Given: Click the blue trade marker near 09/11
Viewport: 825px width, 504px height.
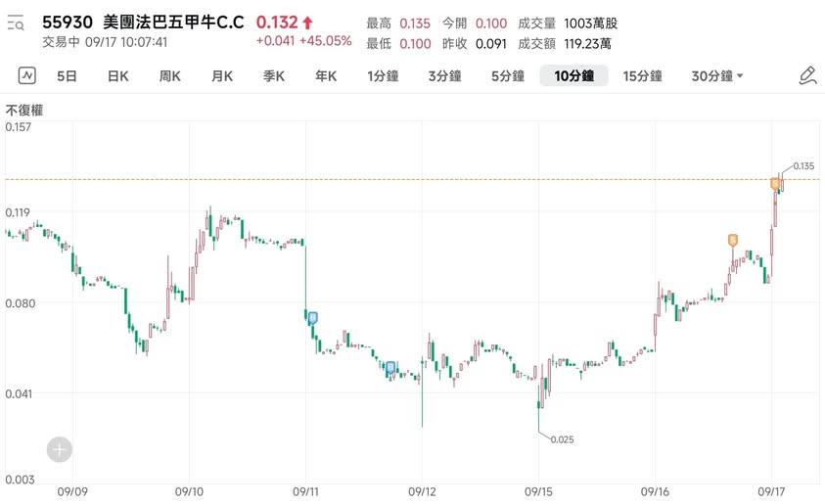Looking at the screenshot, I should [313, 318].
